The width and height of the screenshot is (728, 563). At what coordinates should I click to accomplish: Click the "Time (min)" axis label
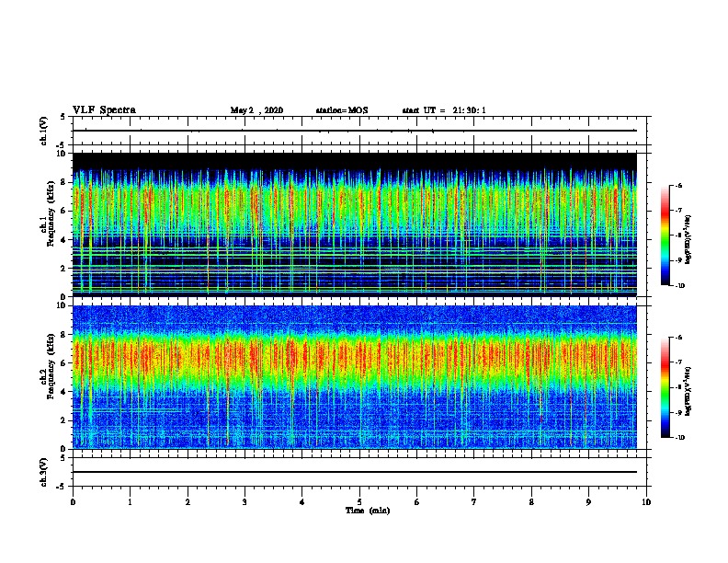(x=368, y=511)
